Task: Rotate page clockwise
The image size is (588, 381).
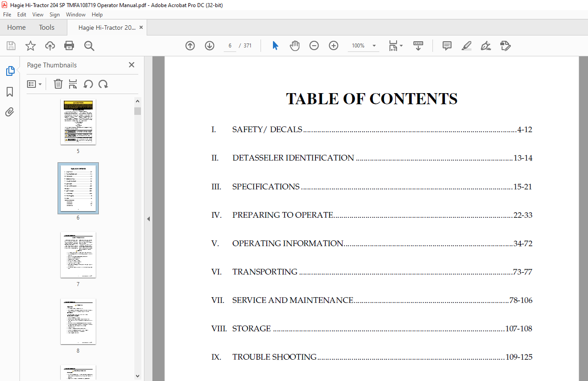Action: [x=103, y=84]
